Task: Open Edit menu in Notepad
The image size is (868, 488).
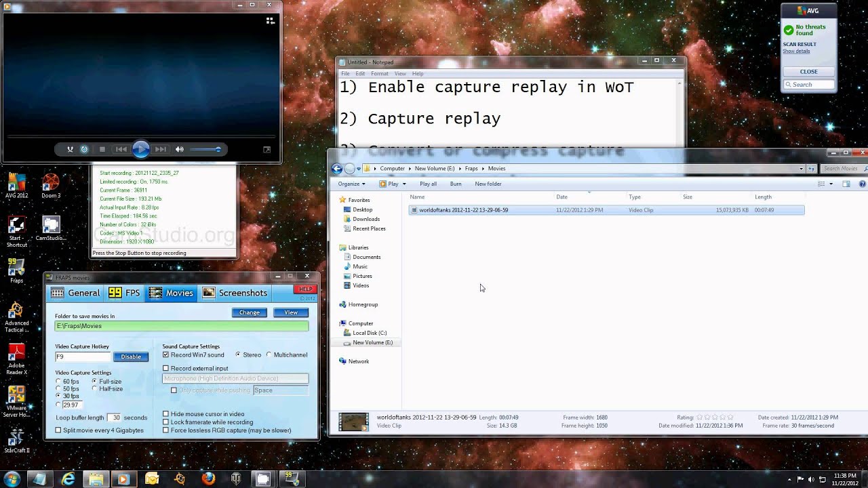Action: pyautogui.click(x=360, y=73)
